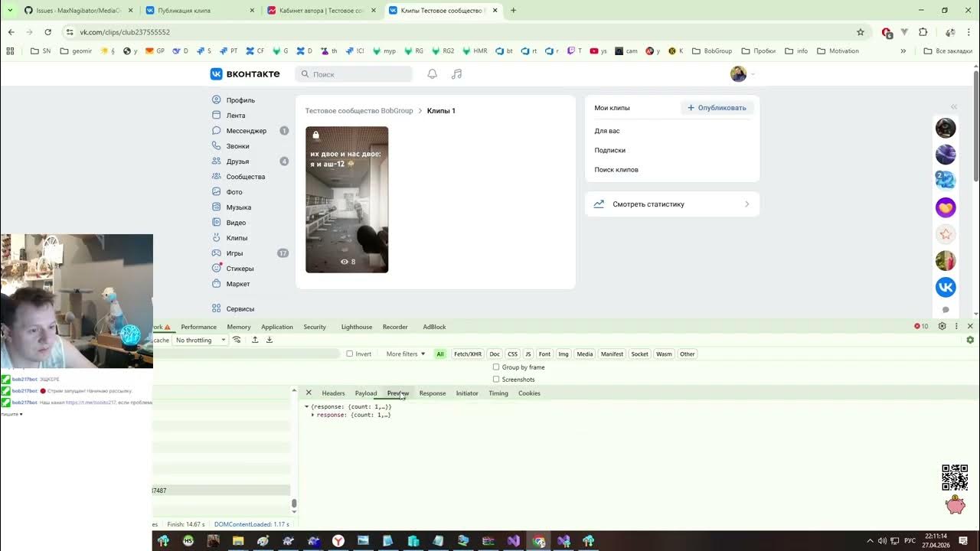Expand the nested response node
The width and height of the screenshot is (980, 551).
click(312, 415)
